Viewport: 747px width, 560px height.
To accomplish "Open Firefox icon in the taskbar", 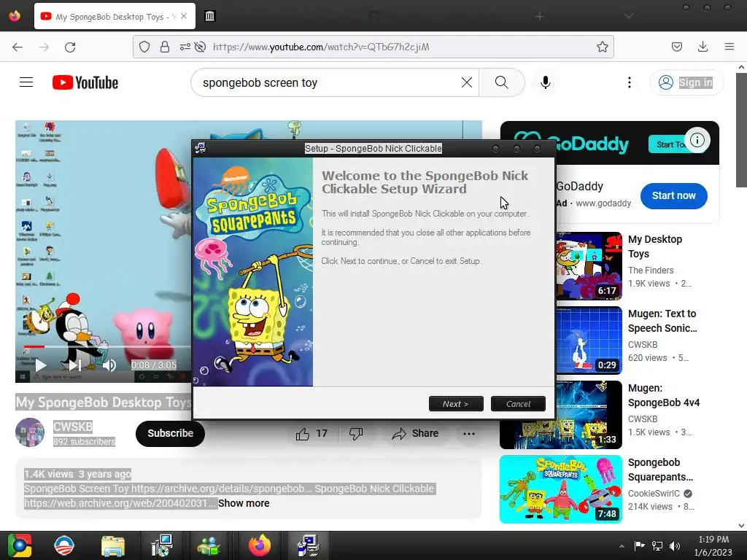I will pos(260,545).
